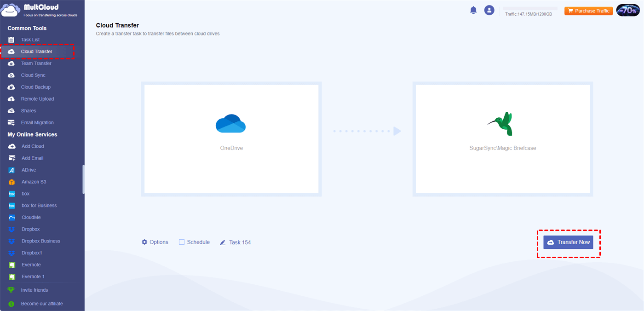Click the Team Transfer icon
This screenshot has height=311, width=644.
click(x=11, y=63)
